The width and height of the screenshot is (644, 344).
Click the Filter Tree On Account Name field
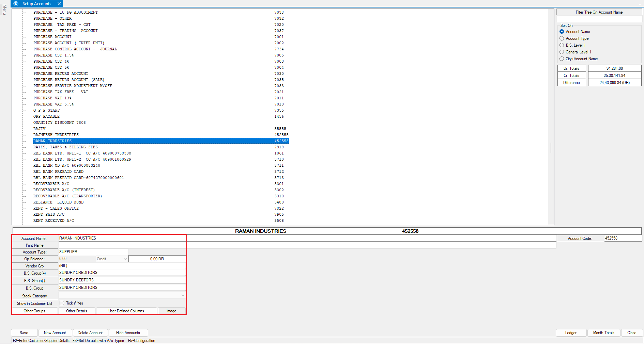[x=599, y=19]
